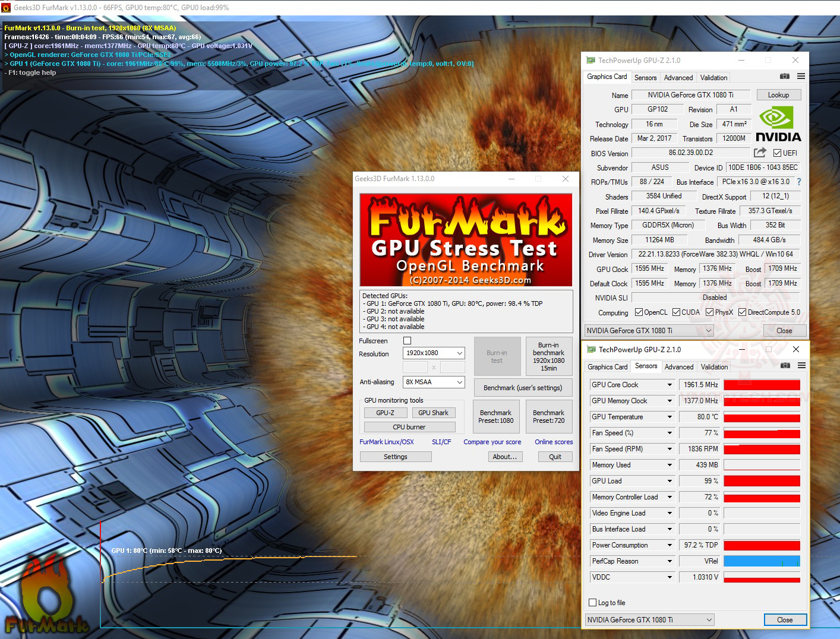Expand the Video Engine Load sensor dropdown
The height and width of the screenshot is (639, 840).
pos(670,513)
